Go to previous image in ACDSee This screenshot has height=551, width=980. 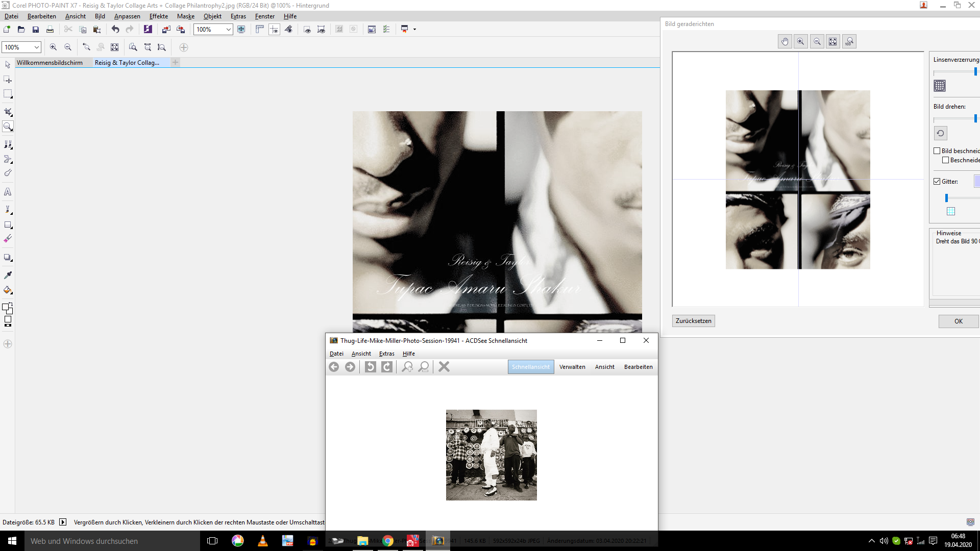pyautogui.click(x=334, y=367)
